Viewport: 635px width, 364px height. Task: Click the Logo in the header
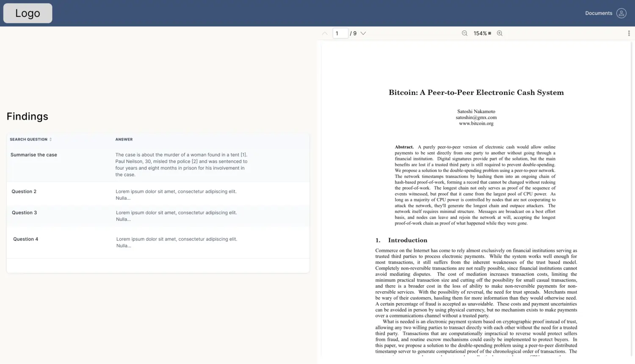(x=28, y=13)
